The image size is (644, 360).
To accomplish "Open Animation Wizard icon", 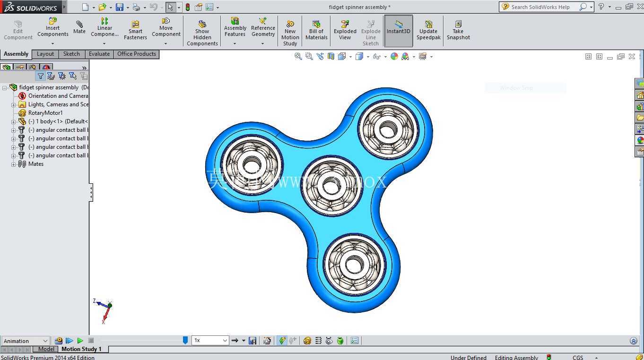I will point(267,341).
